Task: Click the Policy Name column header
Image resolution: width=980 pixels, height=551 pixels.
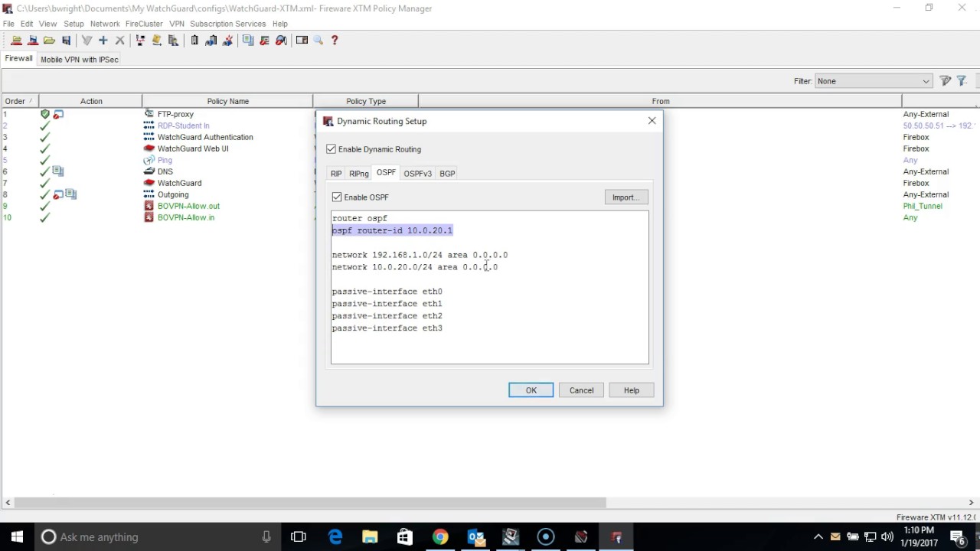Action: pyautogui.click(x=227, y=101)
